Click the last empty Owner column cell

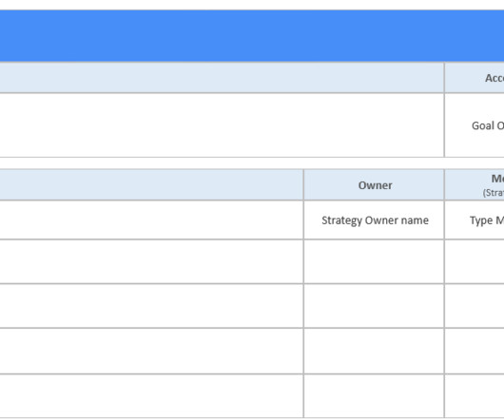click(374, 396)
